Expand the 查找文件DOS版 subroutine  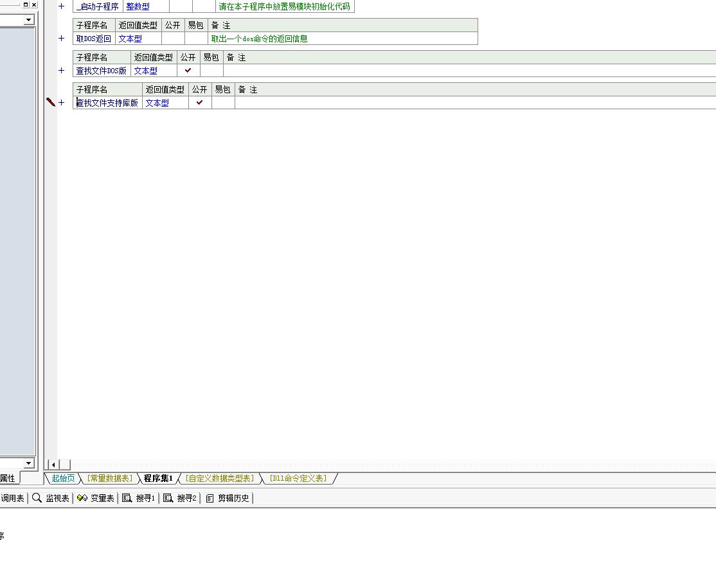(x=62, y=71)
